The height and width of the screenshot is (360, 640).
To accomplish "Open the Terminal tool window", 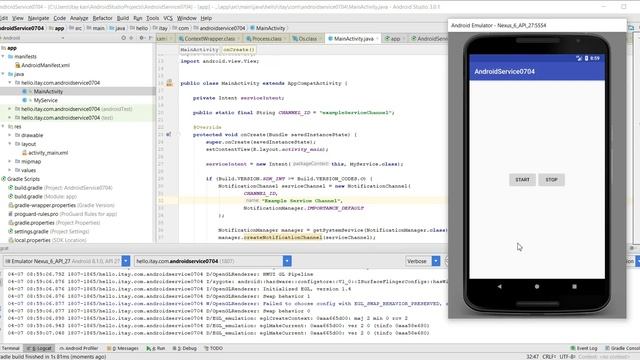I will click(10, 348).
